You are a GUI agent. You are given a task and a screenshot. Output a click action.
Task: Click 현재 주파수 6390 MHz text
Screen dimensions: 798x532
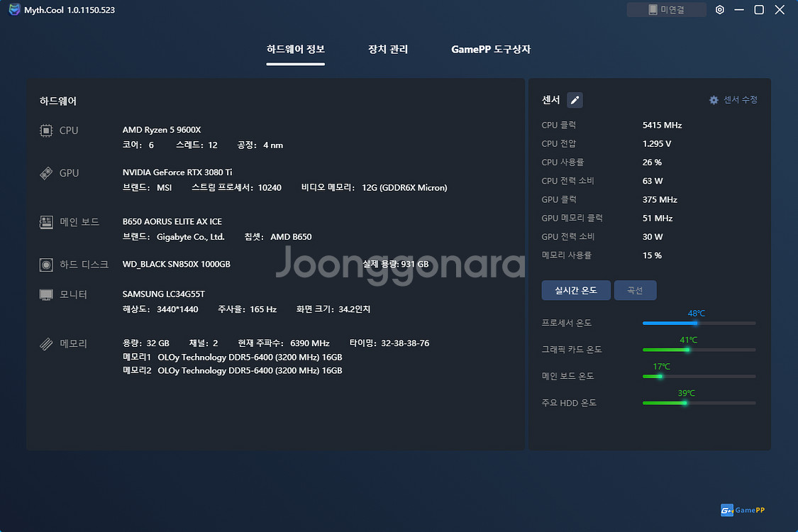click(x=284, y=343)
